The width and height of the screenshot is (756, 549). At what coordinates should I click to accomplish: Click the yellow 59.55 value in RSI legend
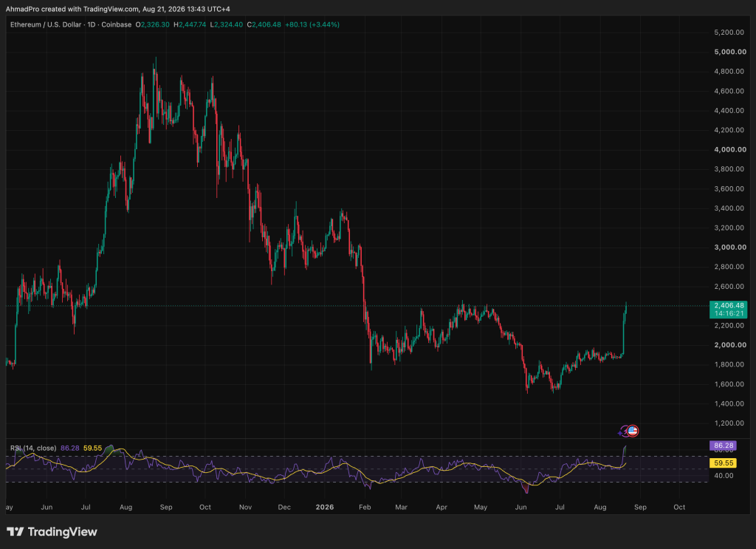click(92, 449)
